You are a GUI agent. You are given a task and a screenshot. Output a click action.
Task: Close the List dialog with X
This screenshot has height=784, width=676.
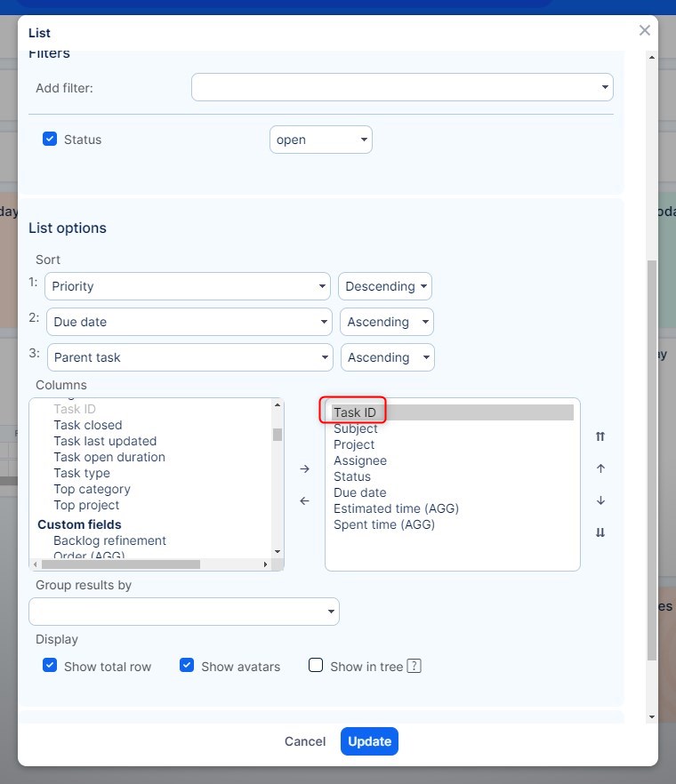[x=645, y=31]
